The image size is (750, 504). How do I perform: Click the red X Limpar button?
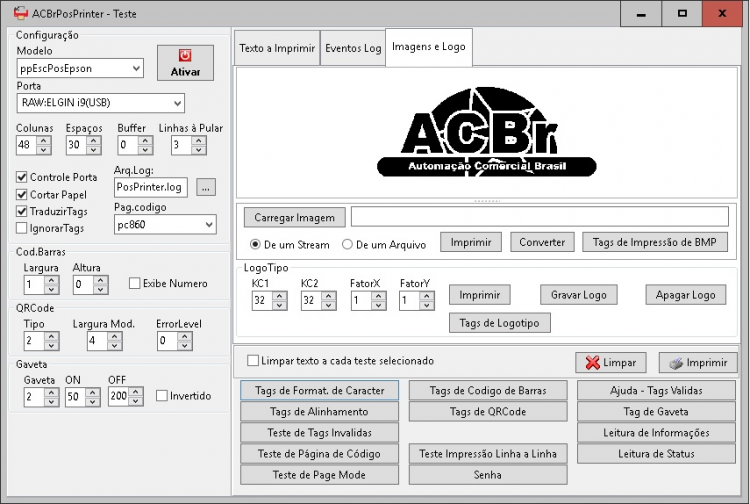point(611,362)
